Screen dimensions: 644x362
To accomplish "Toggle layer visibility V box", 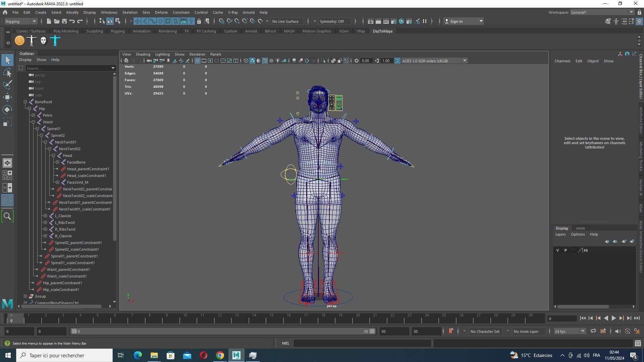I will tap(557, 250).
